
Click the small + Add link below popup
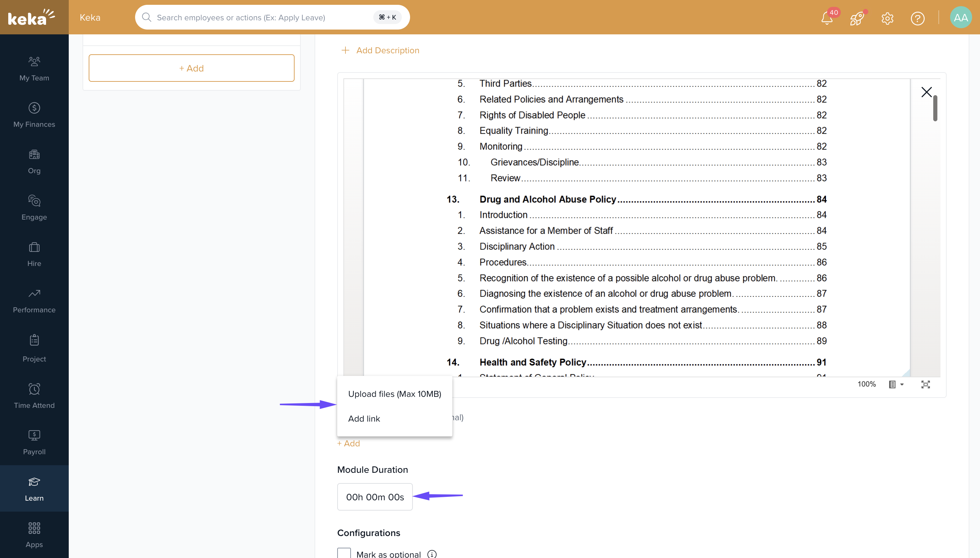[x=349, y=443]
